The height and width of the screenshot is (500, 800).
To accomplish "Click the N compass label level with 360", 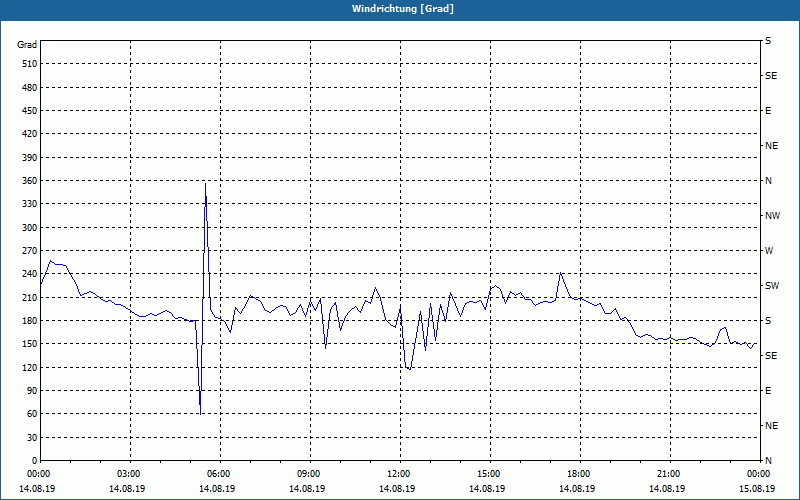I will point(768,181).
